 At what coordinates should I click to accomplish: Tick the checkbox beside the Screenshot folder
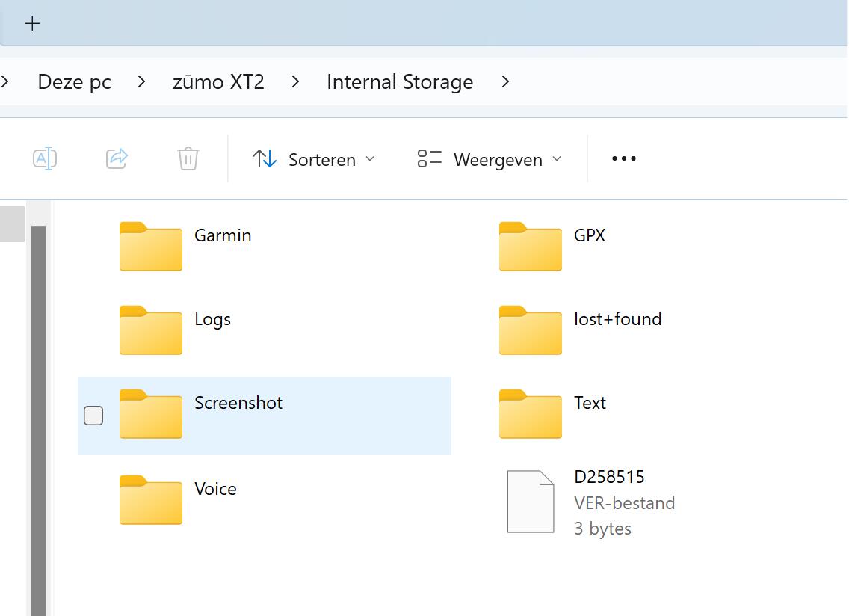pos(93,416)
